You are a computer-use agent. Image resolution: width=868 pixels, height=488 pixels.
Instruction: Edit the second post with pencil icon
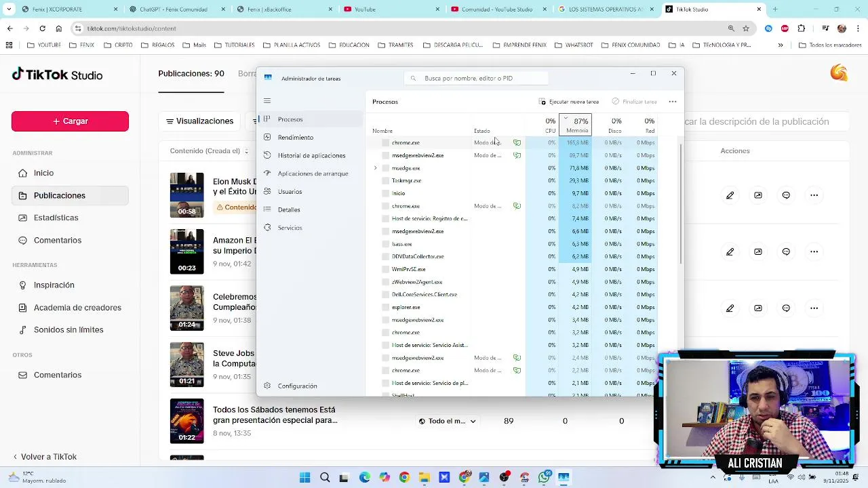point(730,251)
